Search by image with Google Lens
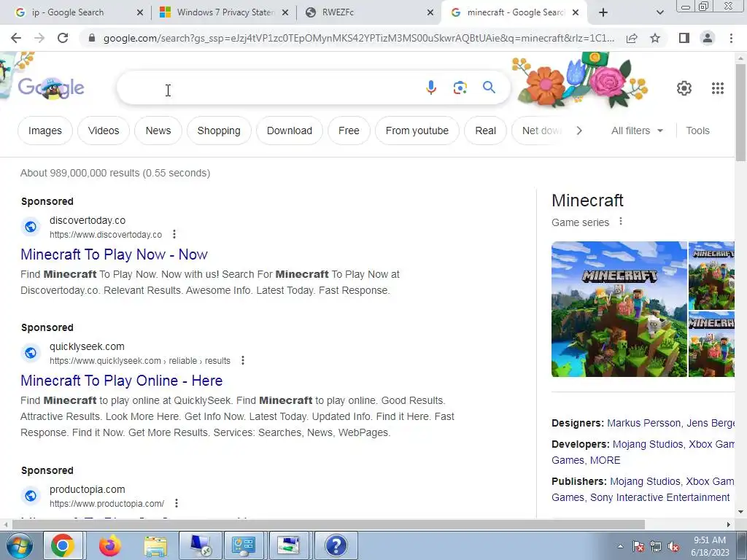 coord(460,87)
